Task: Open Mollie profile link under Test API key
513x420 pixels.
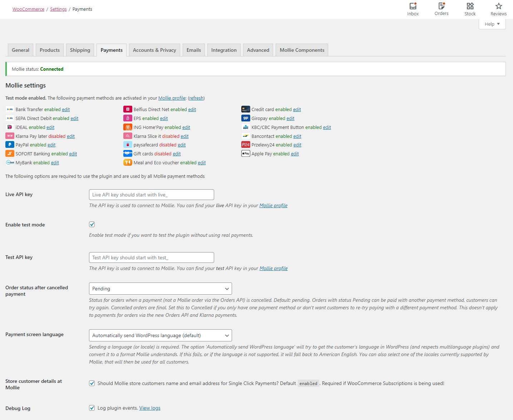Action: click(273, 268)
